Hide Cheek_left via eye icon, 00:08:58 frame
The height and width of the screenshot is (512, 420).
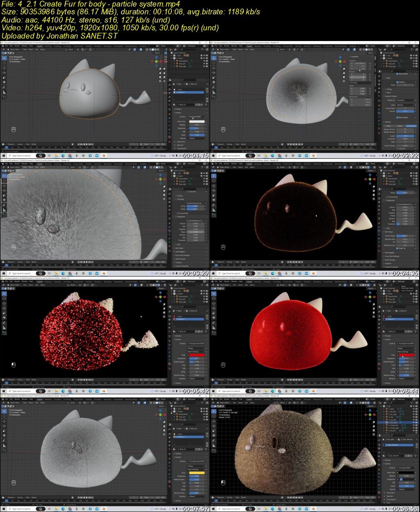tap(414, 425)
